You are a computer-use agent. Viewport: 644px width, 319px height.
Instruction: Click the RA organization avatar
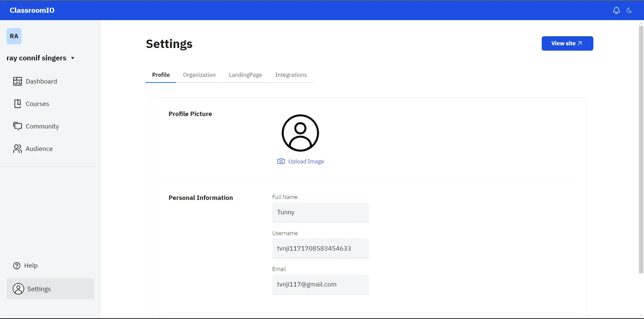14,36
